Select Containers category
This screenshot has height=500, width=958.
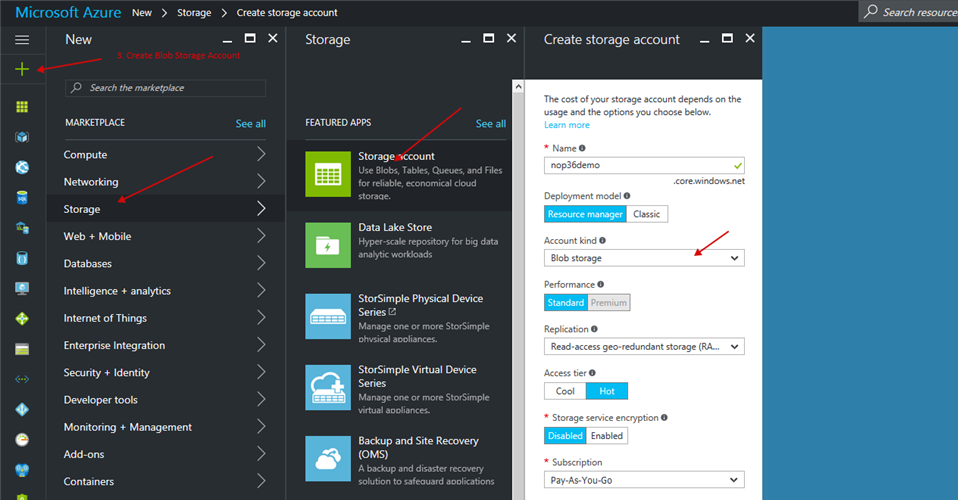165,481
